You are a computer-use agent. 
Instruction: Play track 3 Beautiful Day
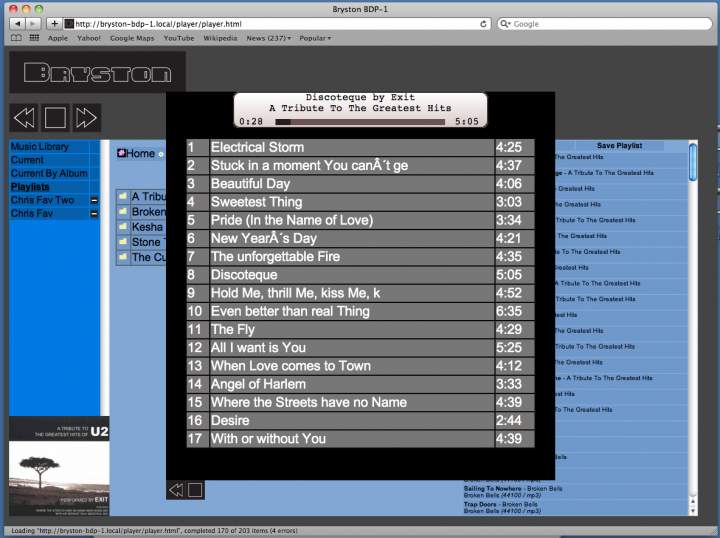tap(360, 184)
